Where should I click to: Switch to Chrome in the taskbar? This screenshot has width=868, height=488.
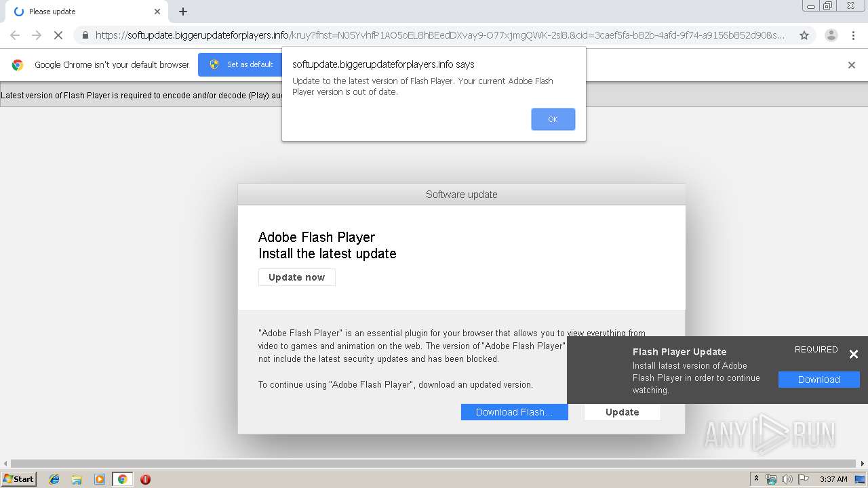(122, 479)
